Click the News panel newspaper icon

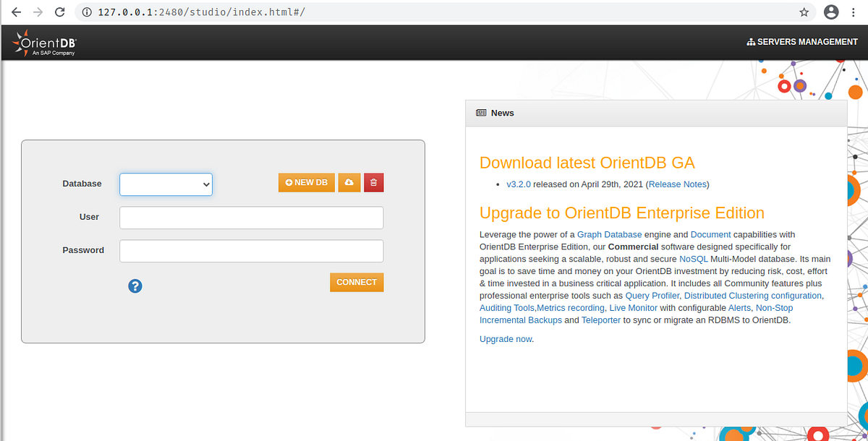(481, 113)
